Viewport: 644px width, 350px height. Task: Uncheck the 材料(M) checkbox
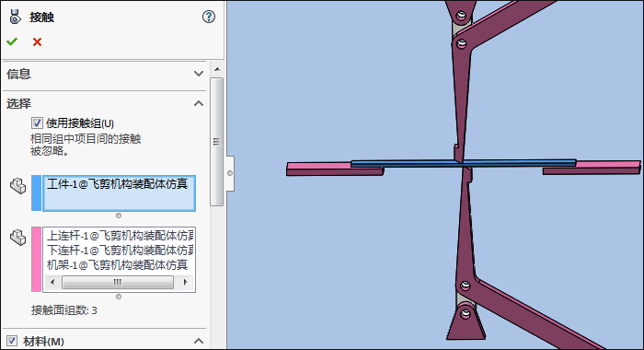click(x=11, y=341)
